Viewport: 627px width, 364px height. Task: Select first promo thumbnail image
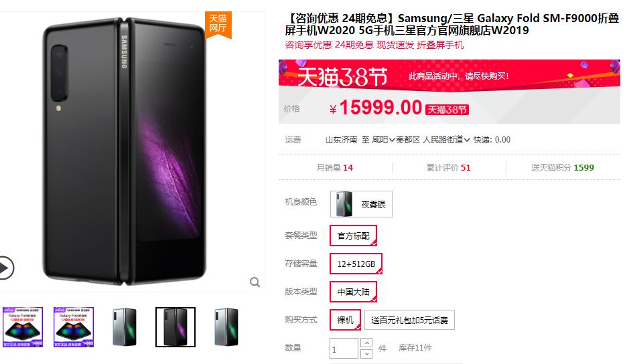pos(23,327)
